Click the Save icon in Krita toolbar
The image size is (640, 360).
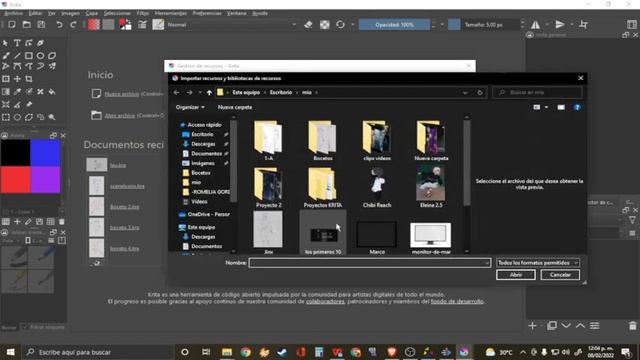[x=41, y=24]
